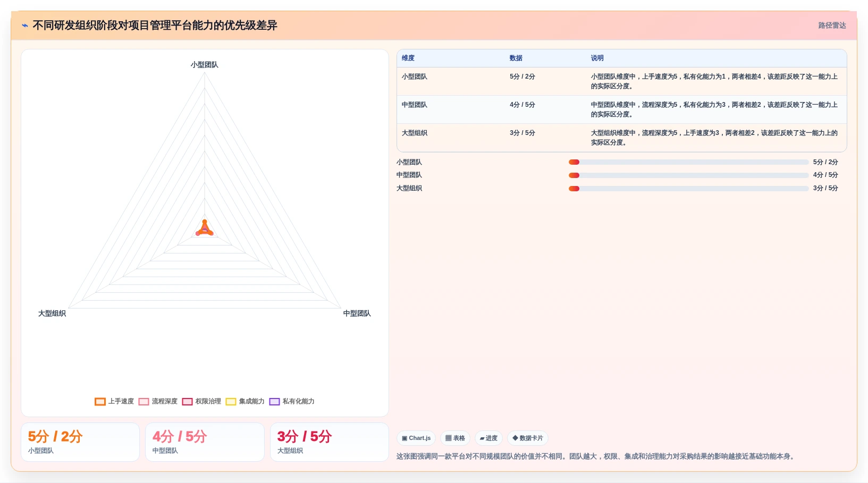The width and height of the screenshot is (868, 483).
Task: Click the 中型团队 progress bar
Action: [x=688, y=175]
